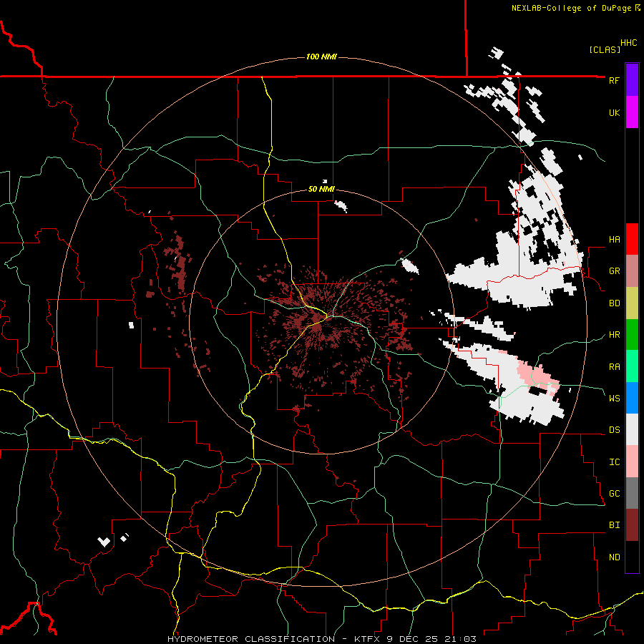Image resolution: width=644 pixels, height=644 pixels.
Task: Click the UK magenta legend swatch
Action: click(632, 112)
